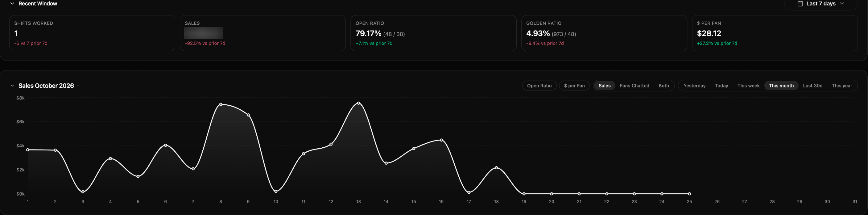Switch chart metric to Fans Chatted
The image size is (868, 215).
tap(634, 86)
